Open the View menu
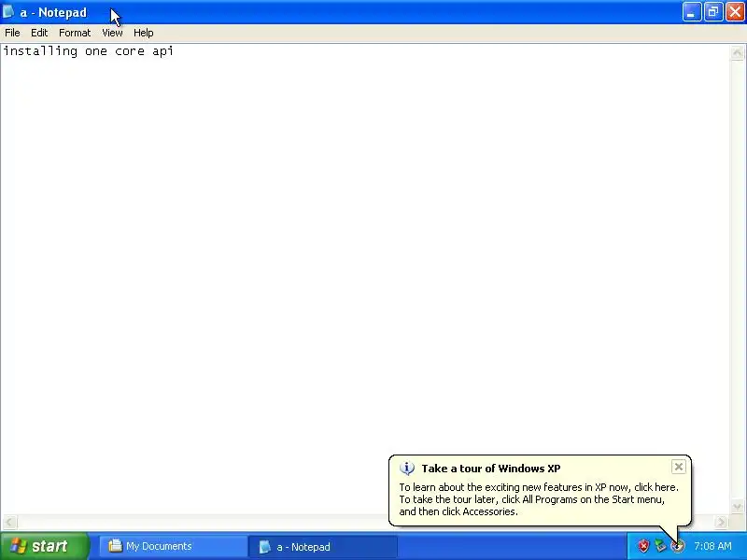 coord(112,33)
